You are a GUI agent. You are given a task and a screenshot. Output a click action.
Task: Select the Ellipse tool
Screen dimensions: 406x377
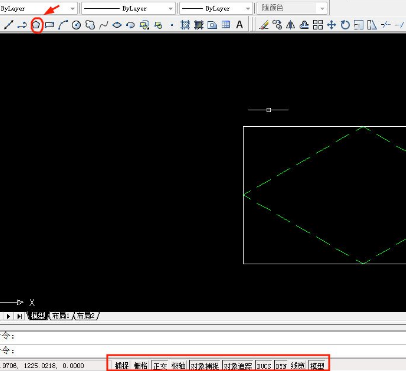coord(117,25)
